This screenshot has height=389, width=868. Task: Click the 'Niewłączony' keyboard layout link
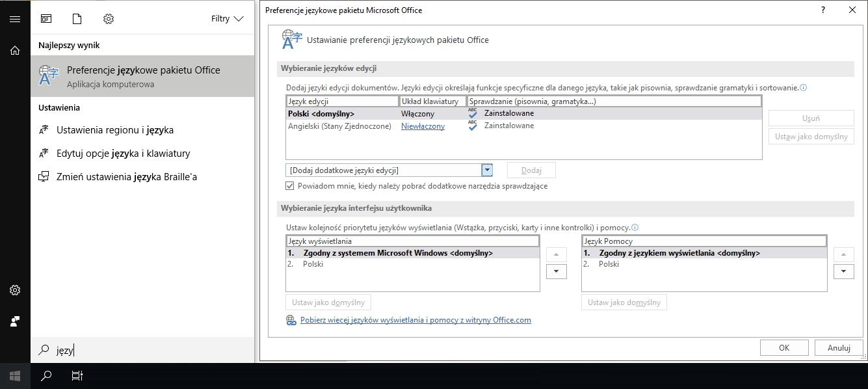(423, 126)
